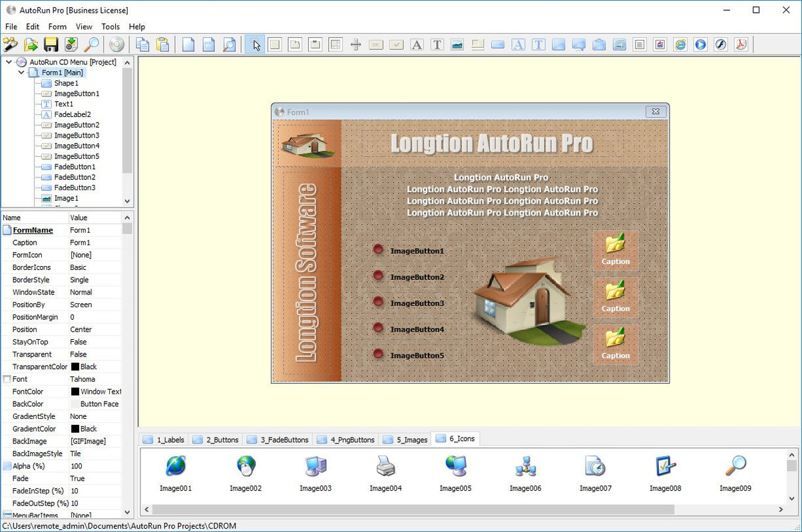Switch to the 4_PngButtons tab
802x532 pixels.
[x=346, y=440]
